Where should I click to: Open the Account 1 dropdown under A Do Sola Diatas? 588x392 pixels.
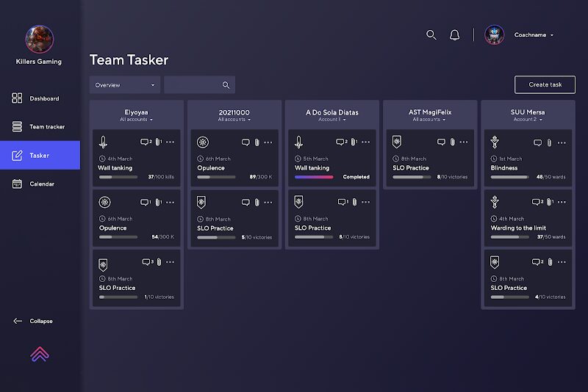(332, 120)
